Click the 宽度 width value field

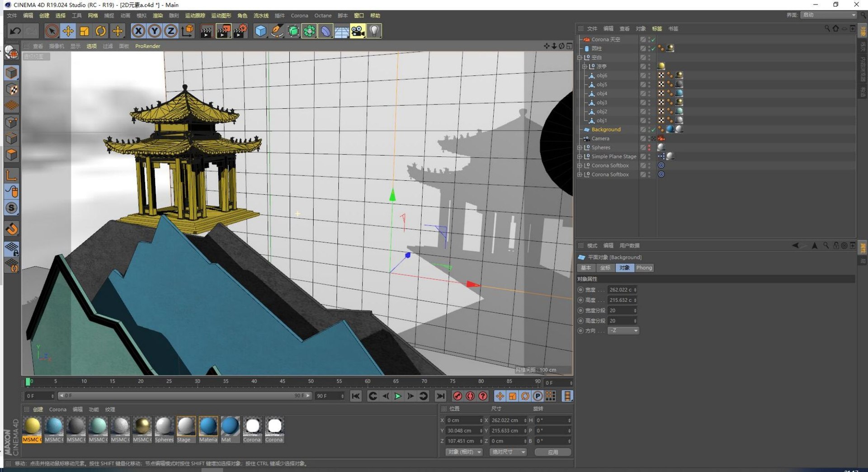(622, 290)
